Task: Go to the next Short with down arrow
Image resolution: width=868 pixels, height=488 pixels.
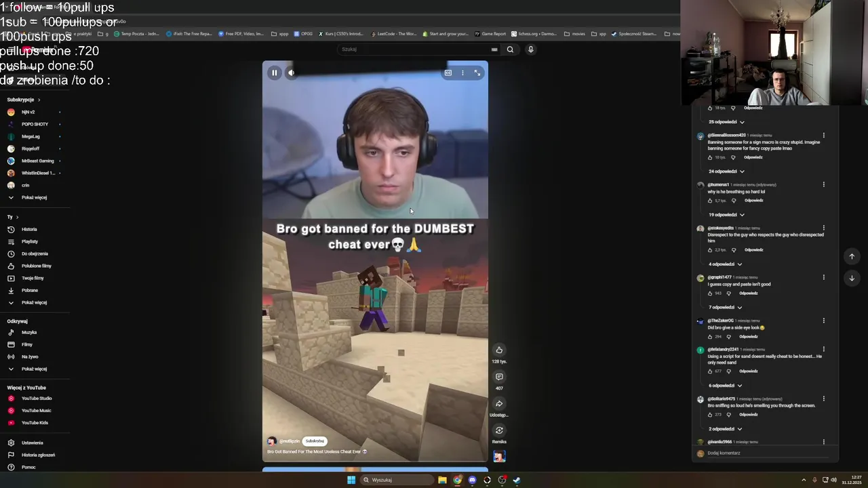Action: (852, 278)
